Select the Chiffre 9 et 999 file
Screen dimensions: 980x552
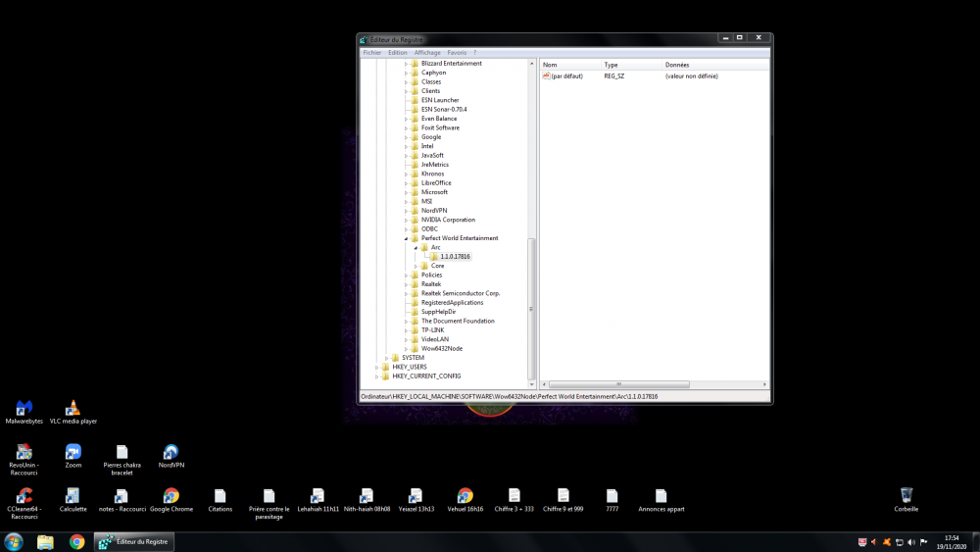point(563,499)
